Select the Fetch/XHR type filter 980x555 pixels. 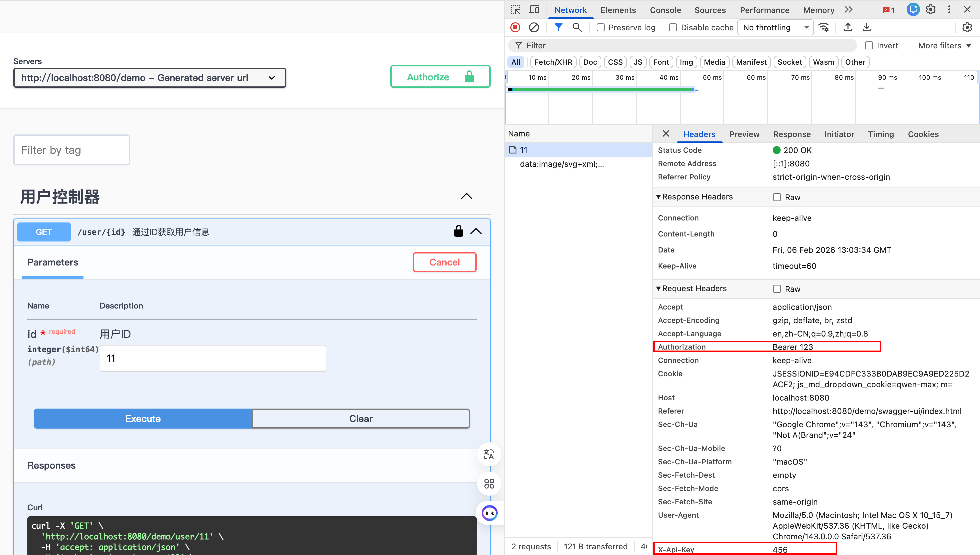click(553, 62)
